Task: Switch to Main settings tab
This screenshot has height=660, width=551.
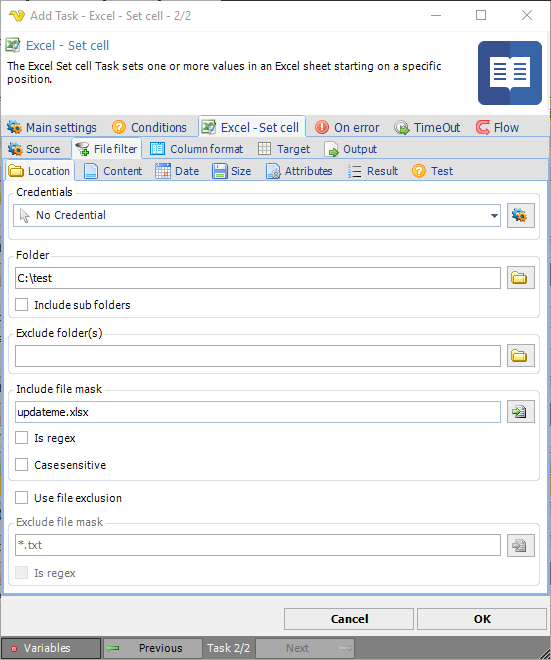Action: coord(52,127)
